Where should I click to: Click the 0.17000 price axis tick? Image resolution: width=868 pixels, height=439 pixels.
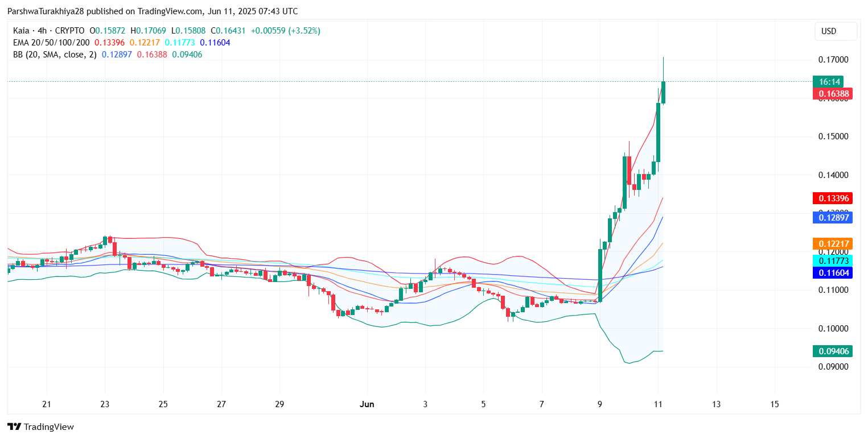pyautogui.click(x=833, y=60)
